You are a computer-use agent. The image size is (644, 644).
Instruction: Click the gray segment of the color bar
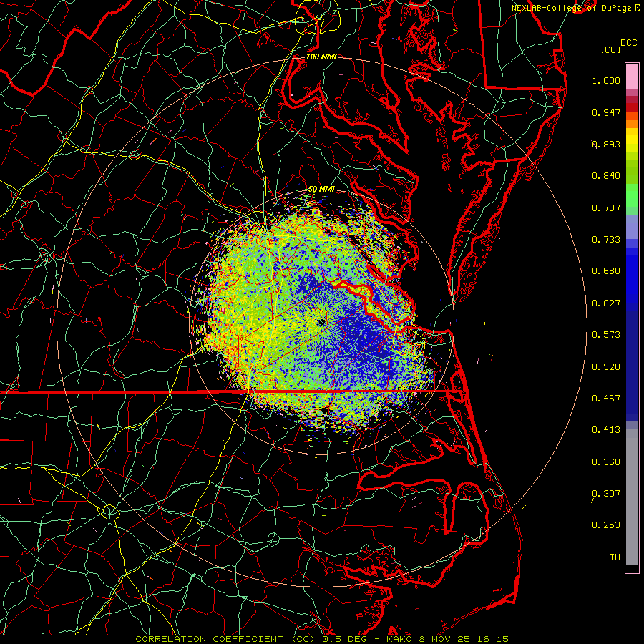pyautogui.click(x=632, y=497)
